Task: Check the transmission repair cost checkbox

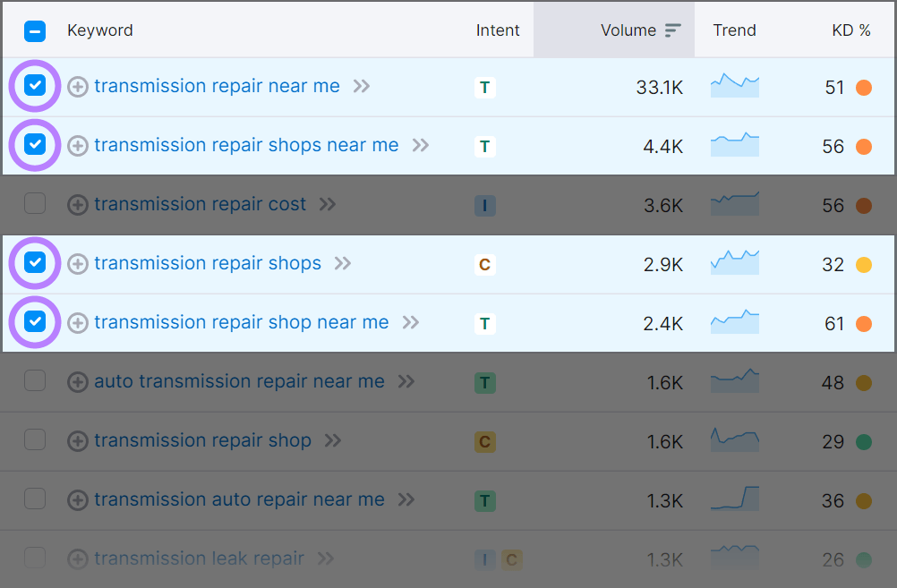Action: click(x=35, y=203)
